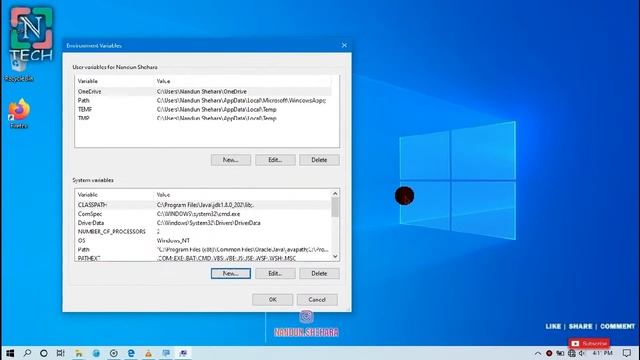The height and width of the screenshot is (360, 640).
Task: Click the System variables scrollbar thumb
Action: pos(335,207)
